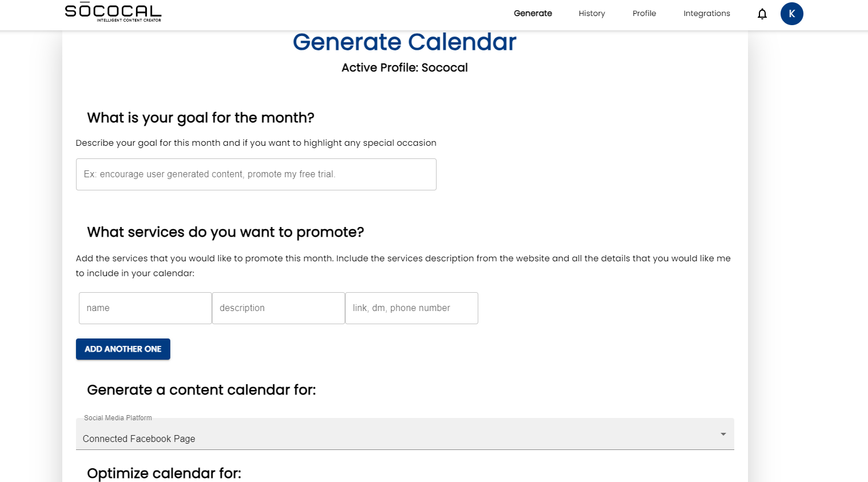Click the monthly goal question heading
The height and width of the screenshot is (482, 868).
click(x=201, y=118)
